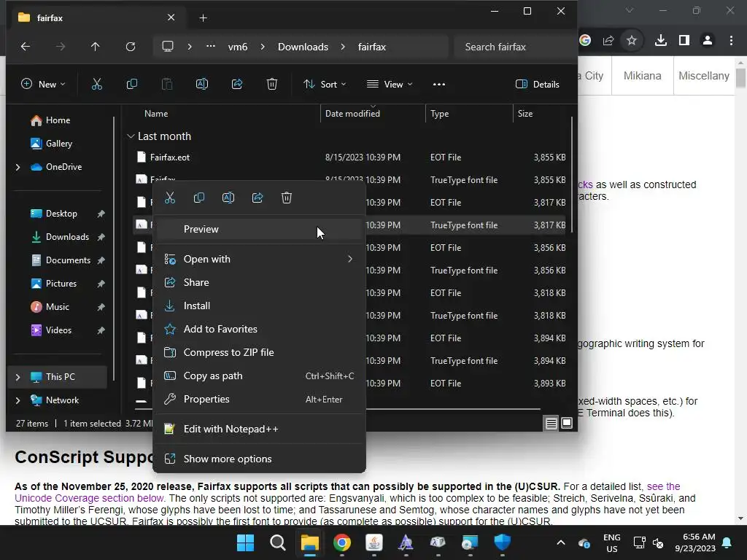Open Chrome from the taskbar

tap(342, 542)
